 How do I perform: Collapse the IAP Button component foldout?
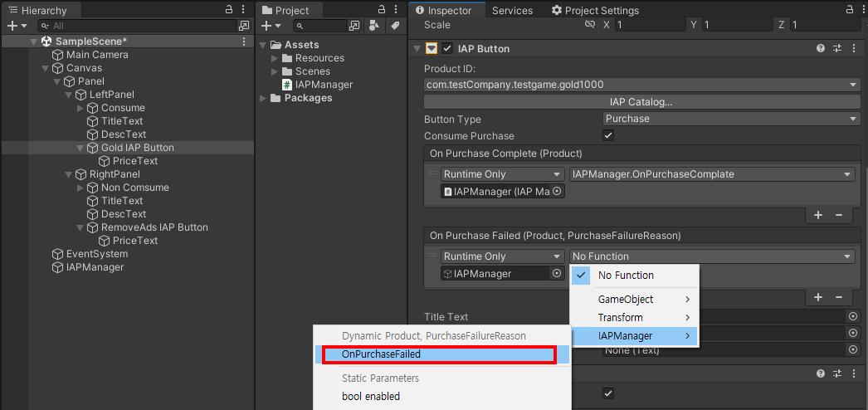click(x=417, y=49)
